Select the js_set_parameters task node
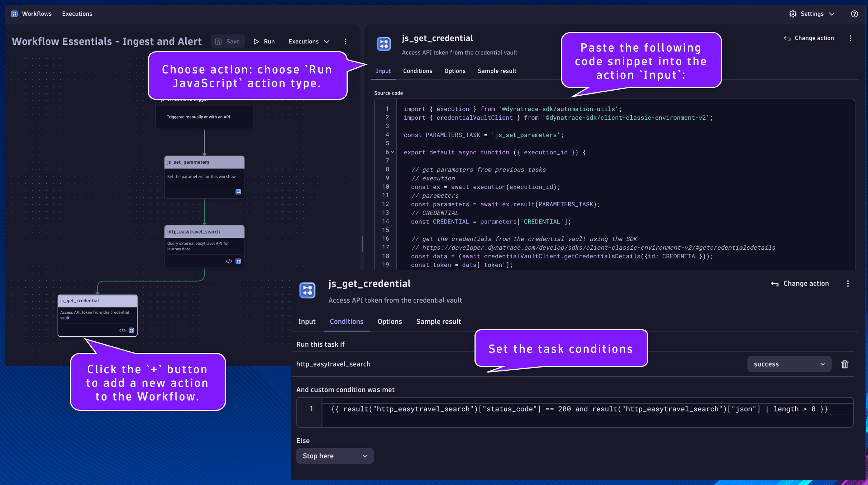868x485 pixels. pos(204,177)
